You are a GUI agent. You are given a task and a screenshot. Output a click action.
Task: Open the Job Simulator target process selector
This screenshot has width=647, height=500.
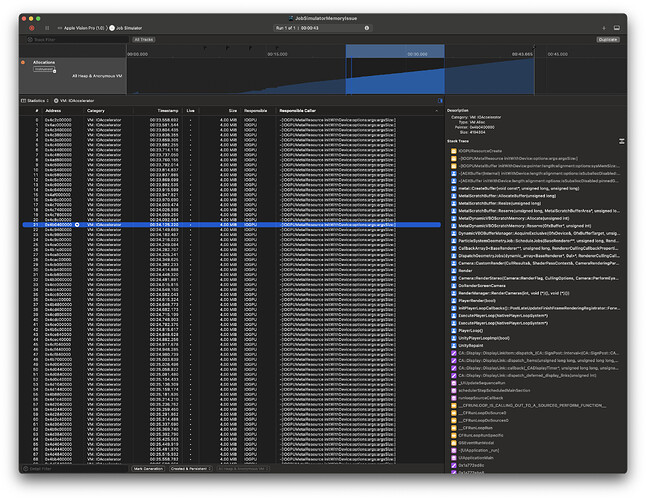[125, 28]
